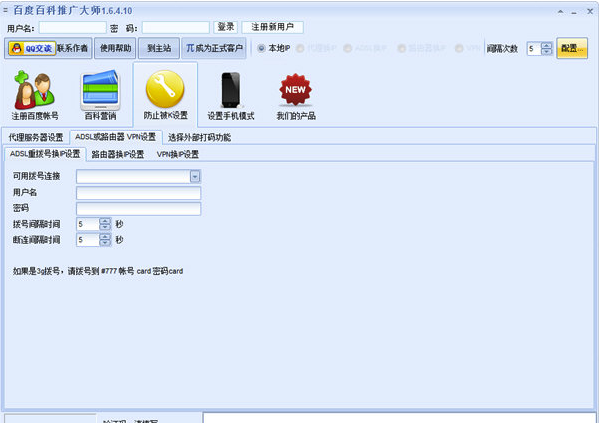Image resolution: width=601 pixels, height=423 pixels.
Task: Minimize the application window
Action: (574, 12)
